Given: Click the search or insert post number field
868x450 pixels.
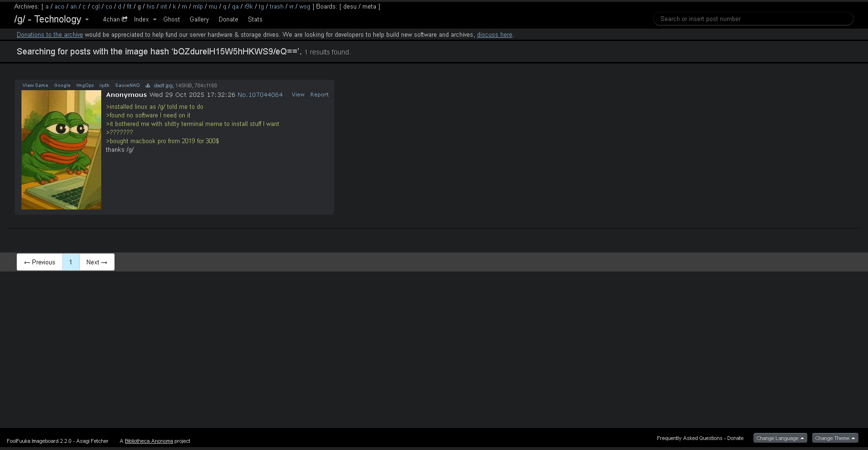Looking at the screenshot, I should [x=753, y=19].
